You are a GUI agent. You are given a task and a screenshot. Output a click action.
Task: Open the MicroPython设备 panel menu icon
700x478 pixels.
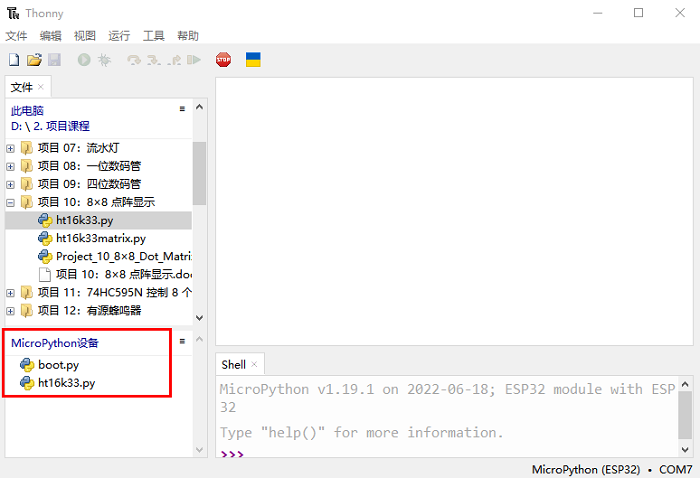coord(182,342)
